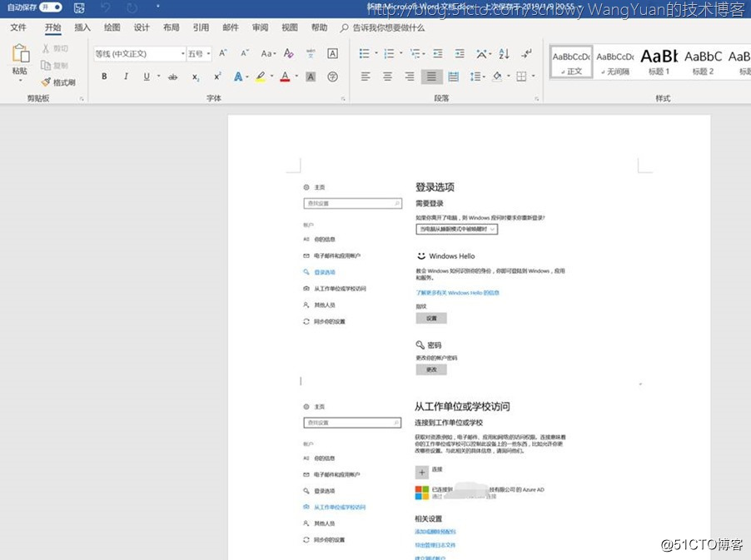The image size is (751, 560).
Task: Toggle Justify alignment
Action: [431, 77]
